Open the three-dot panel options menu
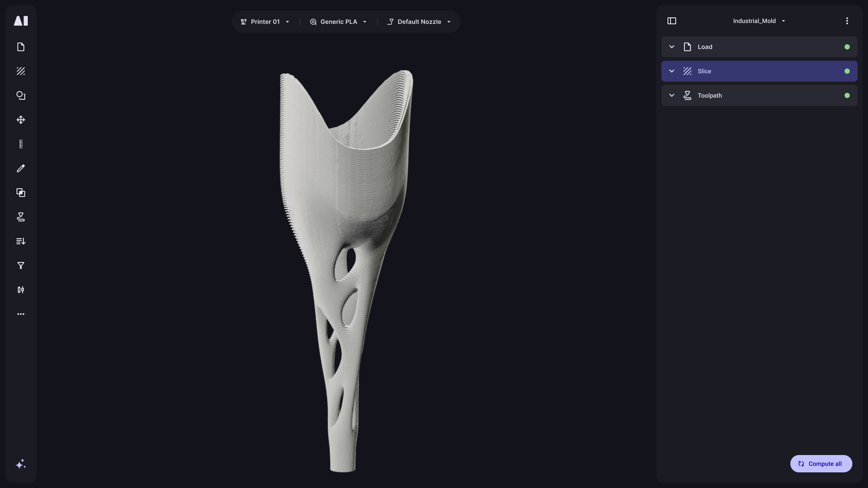Screen dimensions: 868x488 point(847,21)
